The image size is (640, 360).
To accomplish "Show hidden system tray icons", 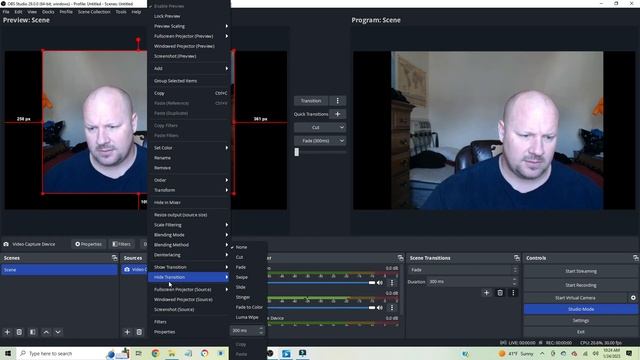I will [542, 353].
